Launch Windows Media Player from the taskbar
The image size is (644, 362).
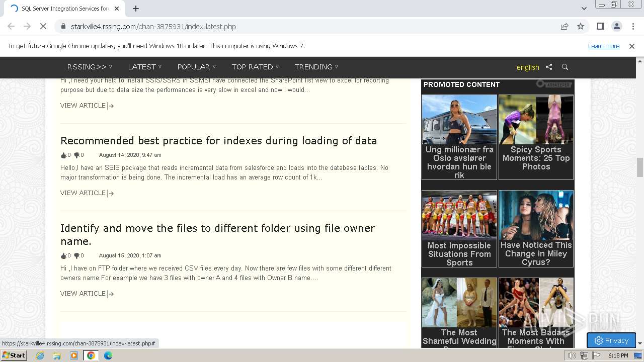(x=74, y=355)
